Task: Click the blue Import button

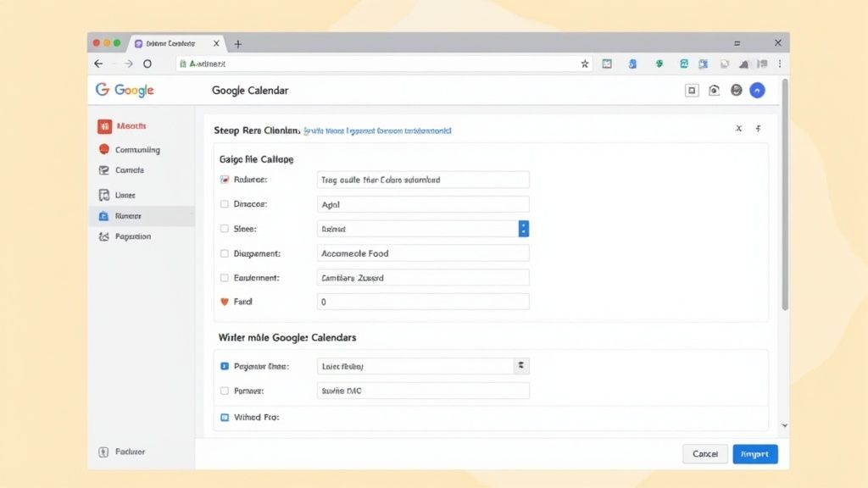Action: [754, 454]
